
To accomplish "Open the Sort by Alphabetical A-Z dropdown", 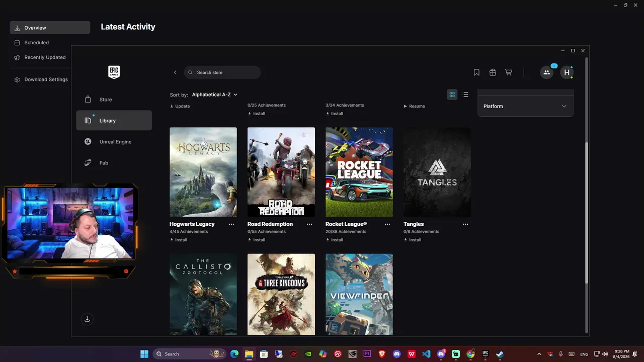I will pos(215,95).
